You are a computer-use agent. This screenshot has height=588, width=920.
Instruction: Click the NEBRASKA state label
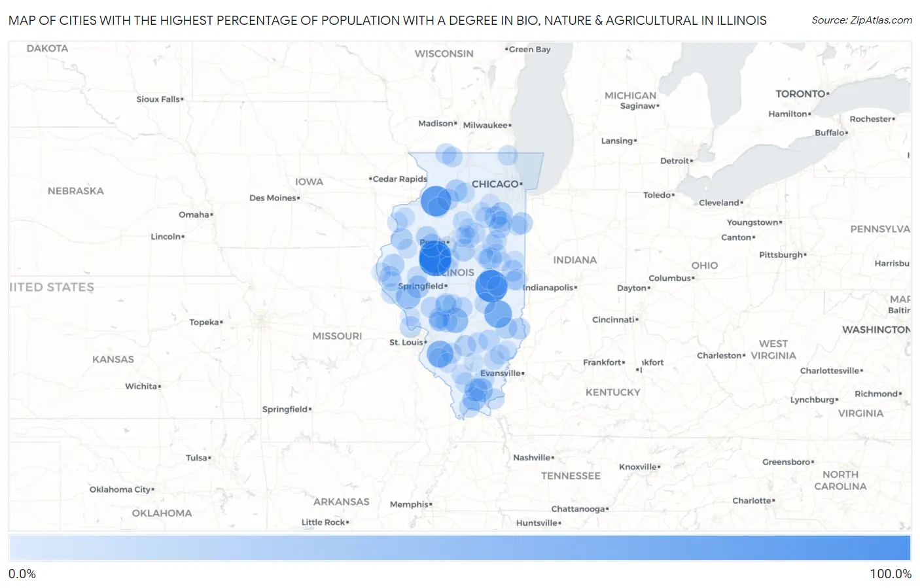[76, 191]
